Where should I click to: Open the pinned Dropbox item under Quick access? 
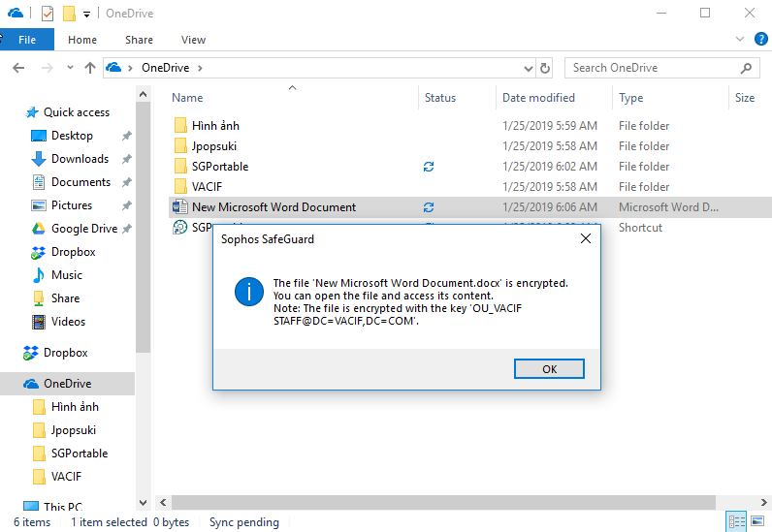pos(73,252)
